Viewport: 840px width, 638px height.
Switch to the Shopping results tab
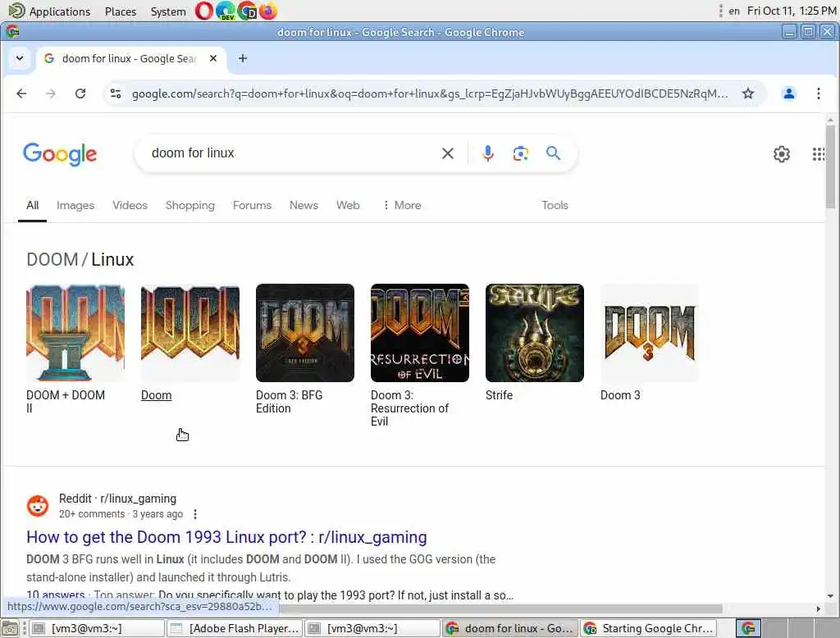[190, 205]
